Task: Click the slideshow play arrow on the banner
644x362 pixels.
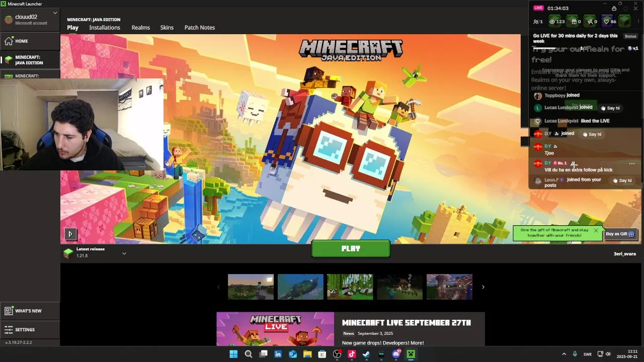Action: [x=70, y=234]
